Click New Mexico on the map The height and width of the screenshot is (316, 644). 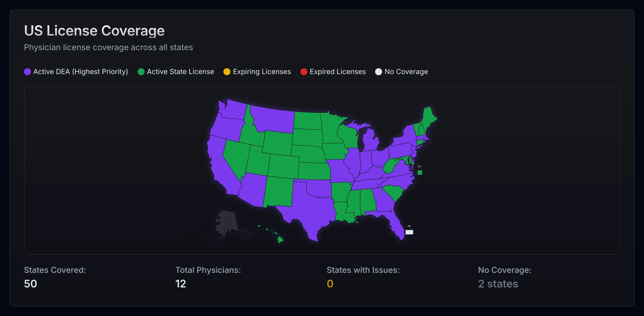click(279, 192)
